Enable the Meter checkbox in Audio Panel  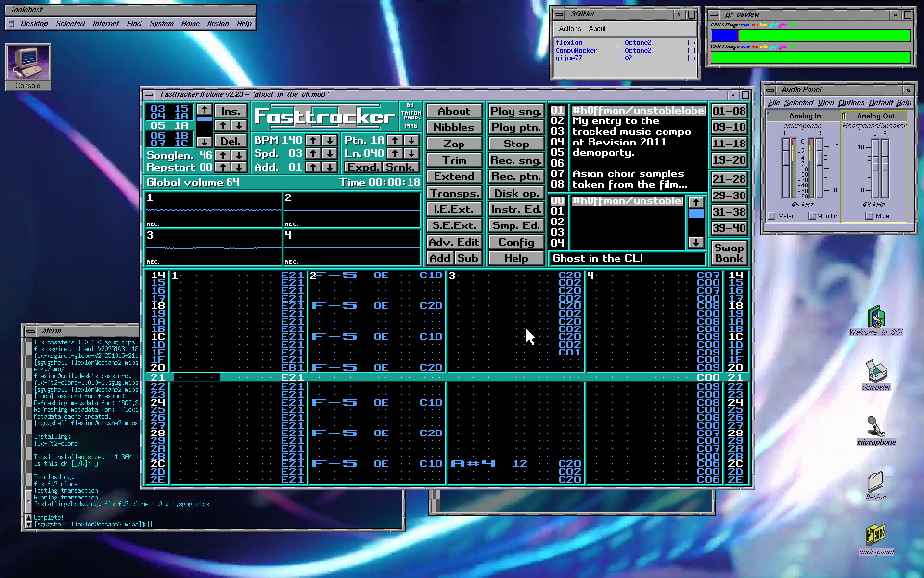(772, 216)
